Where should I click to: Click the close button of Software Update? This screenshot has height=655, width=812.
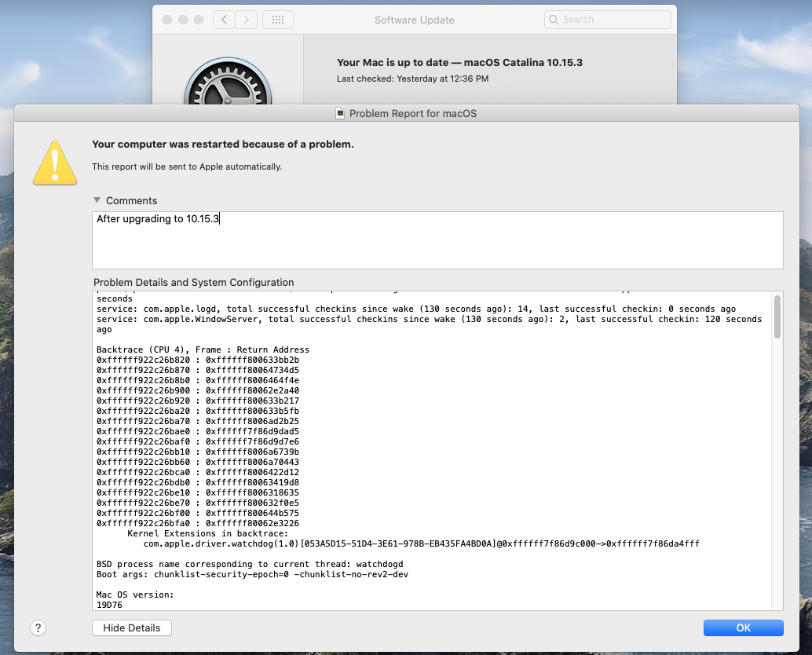(x=167, y=20)
